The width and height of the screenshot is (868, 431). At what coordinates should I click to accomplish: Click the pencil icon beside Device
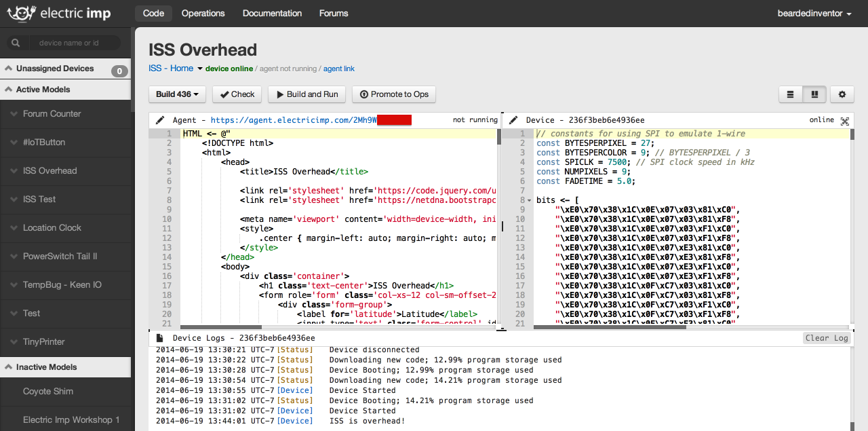513,120
